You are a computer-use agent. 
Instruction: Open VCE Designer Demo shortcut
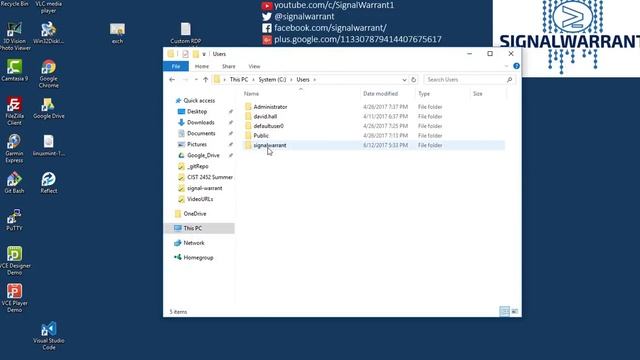15,261
